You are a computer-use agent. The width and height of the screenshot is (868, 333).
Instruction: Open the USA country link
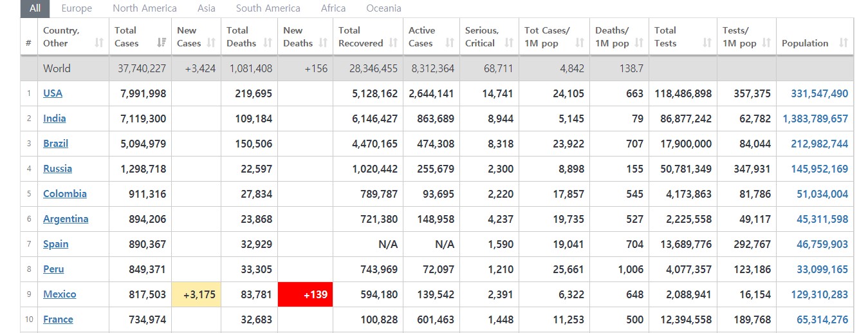pyautogui.click(x=53, y=93)
